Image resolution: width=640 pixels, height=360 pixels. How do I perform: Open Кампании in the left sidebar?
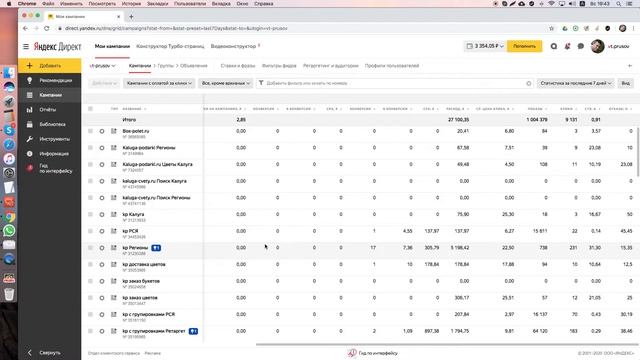pos(49,95)
